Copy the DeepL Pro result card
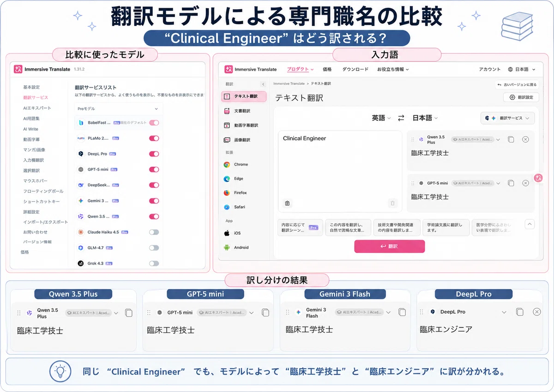This screenshot has height=392, width=554. [x=520, y=312]
